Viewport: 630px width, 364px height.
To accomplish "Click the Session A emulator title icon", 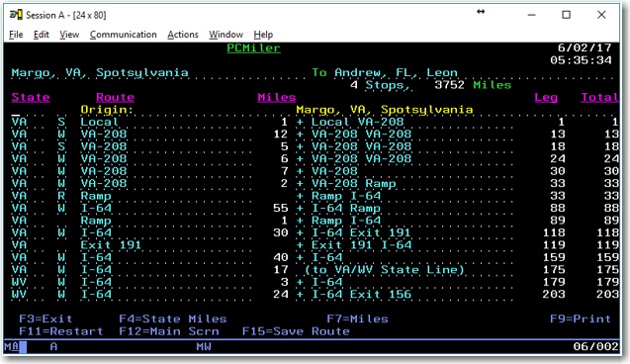I will tap(16, 15).
